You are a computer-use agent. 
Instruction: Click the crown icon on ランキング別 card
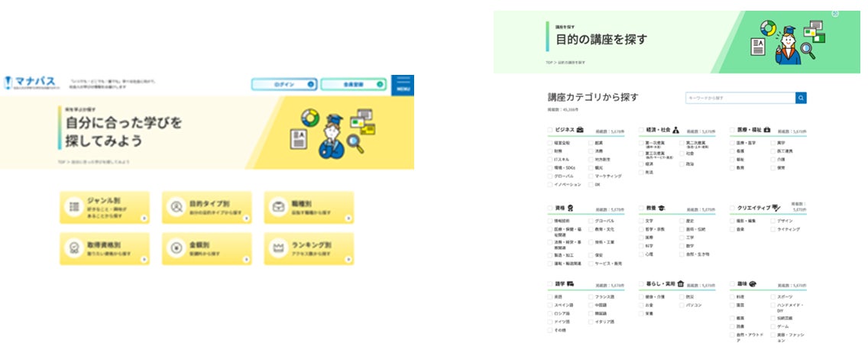coord(278,248)
